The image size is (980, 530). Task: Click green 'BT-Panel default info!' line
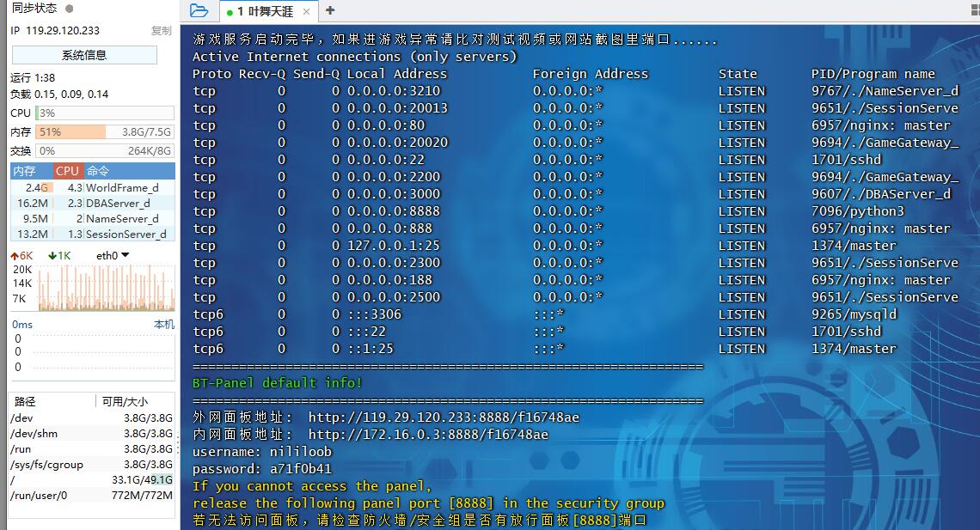(x=278, y=382)
